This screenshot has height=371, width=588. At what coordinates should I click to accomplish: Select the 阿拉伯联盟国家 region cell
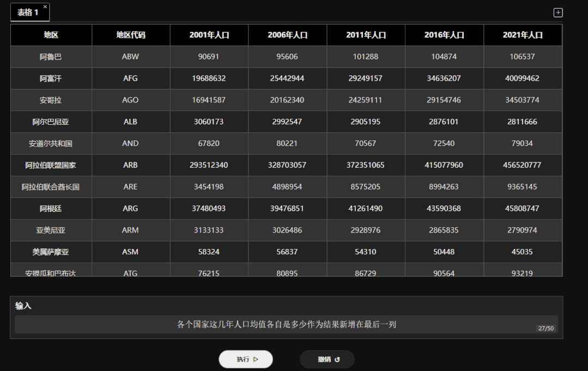[x=51, y=166]
